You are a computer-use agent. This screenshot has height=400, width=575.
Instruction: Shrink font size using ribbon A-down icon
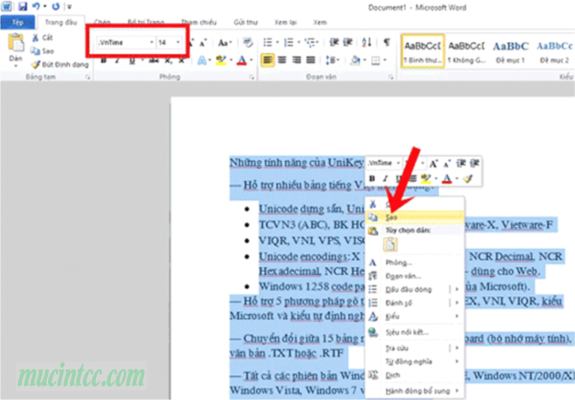coord(203,43)
